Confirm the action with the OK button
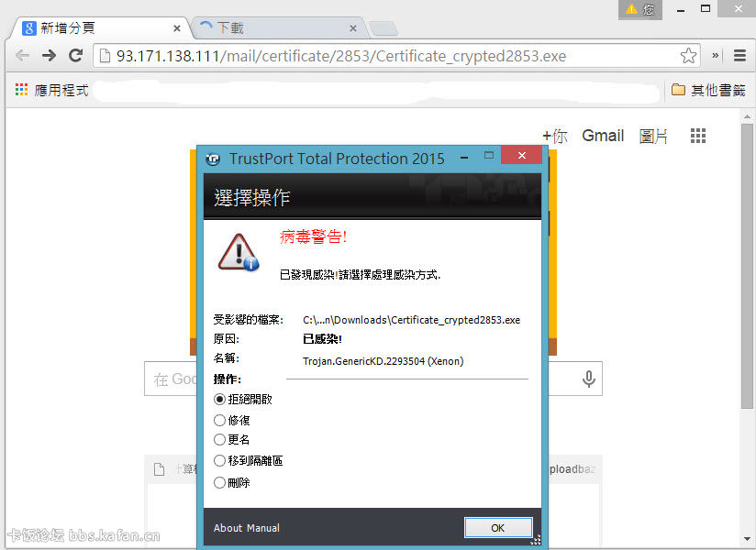Viewport: 756px width, 550px height. pos(498,528)
